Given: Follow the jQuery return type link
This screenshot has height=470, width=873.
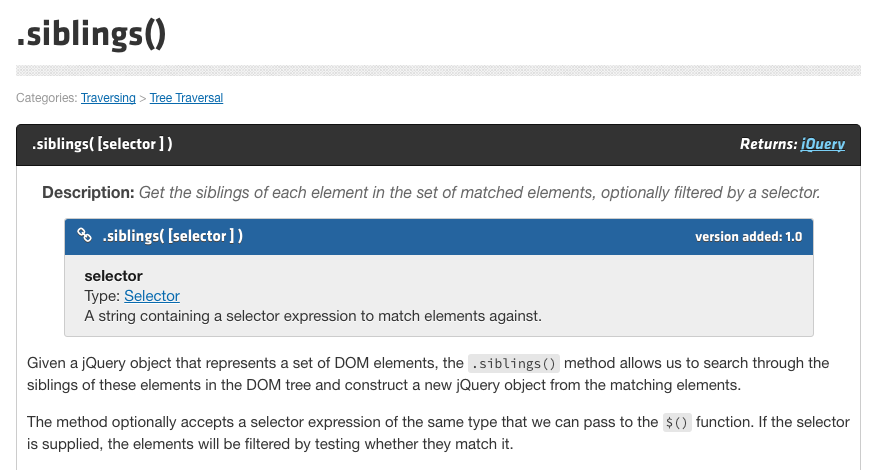Looking at the screenshot, I should pyautogui.click(x=822, y=144).
